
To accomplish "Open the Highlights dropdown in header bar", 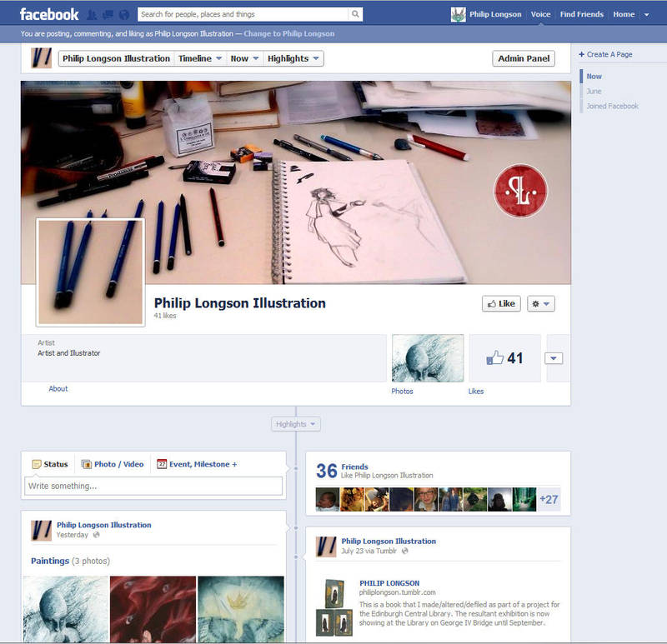I will (293, 58).
